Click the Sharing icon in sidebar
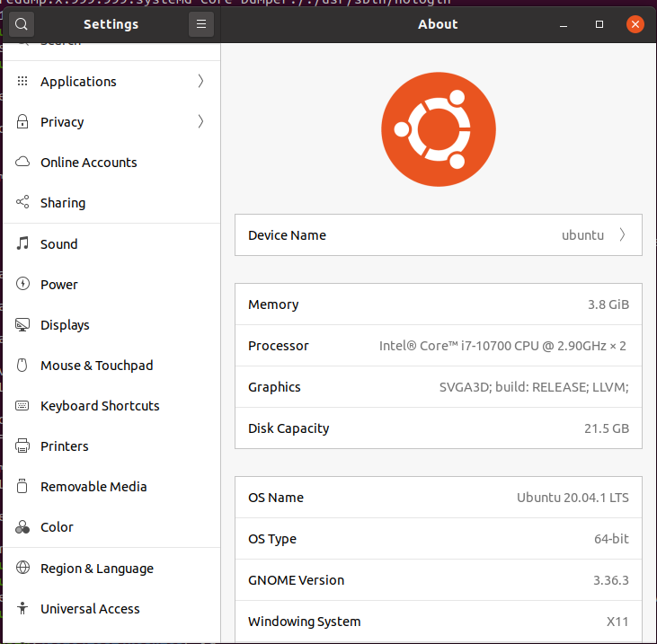657x644 pixels. (x=22, y=203)
